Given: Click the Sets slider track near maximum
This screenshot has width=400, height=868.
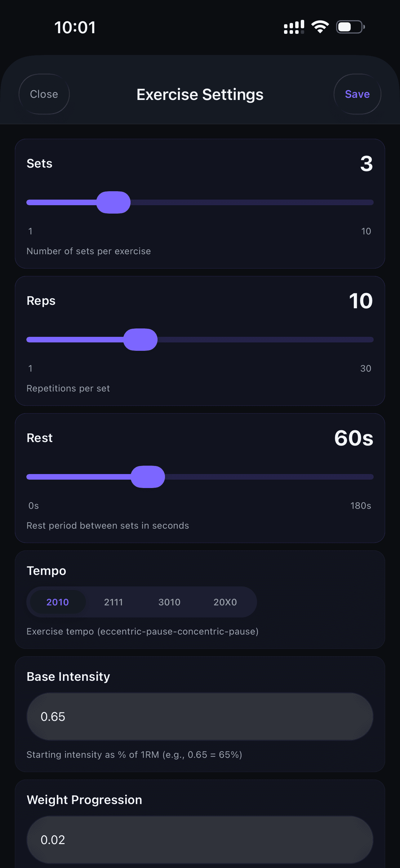Looking at the screenshot, I should 367,202.
